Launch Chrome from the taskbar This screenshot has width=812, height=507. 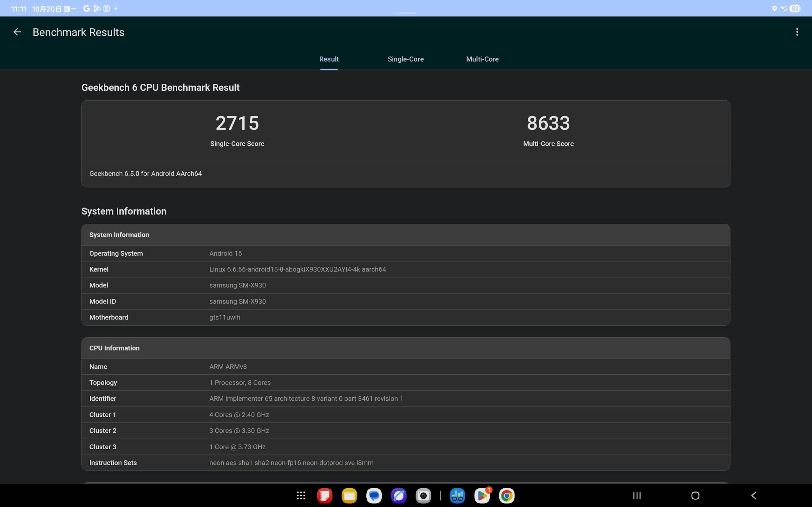click(507, 495)
